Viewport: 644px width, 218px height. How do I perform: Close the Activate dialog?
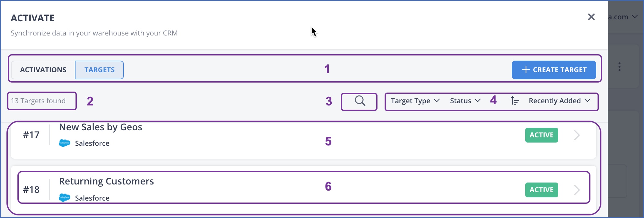[592, 17]
